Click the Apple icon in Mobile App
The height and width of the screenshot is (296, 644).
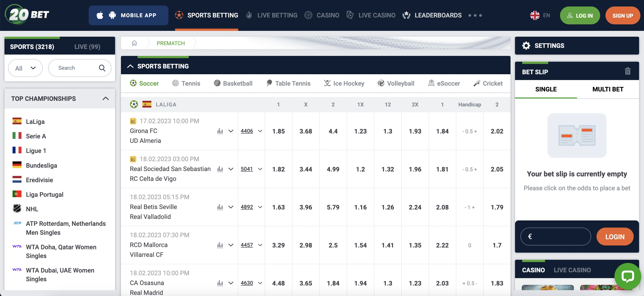(x=100, y=15)
